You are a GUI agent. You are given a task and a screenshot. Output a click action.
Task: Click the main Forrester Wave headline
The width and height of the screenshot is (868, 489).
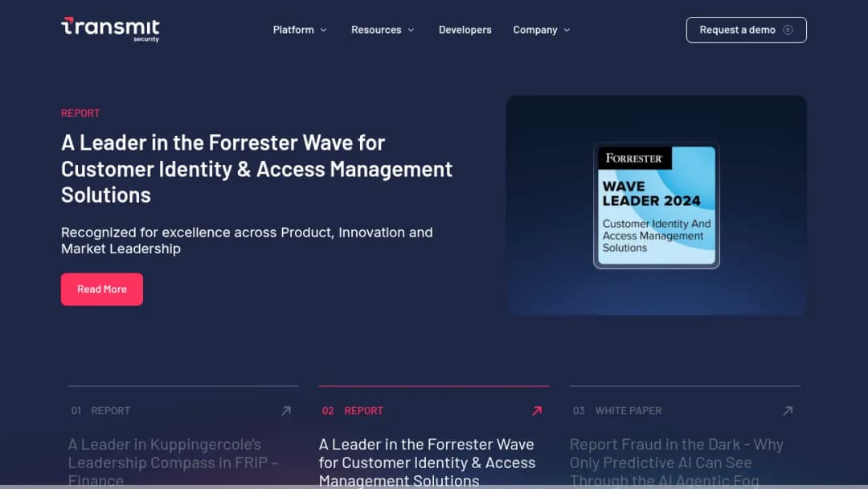point(256,169)
